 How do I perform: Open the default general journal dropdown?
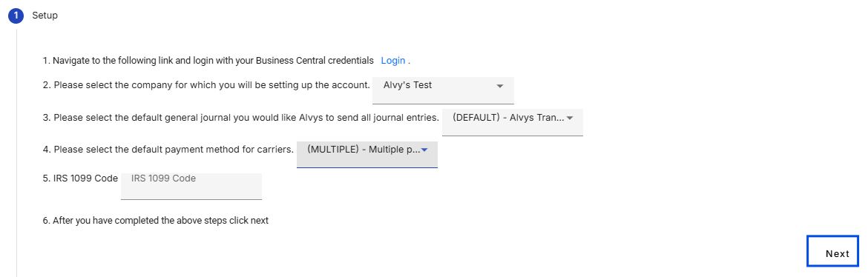click(512, 122)
